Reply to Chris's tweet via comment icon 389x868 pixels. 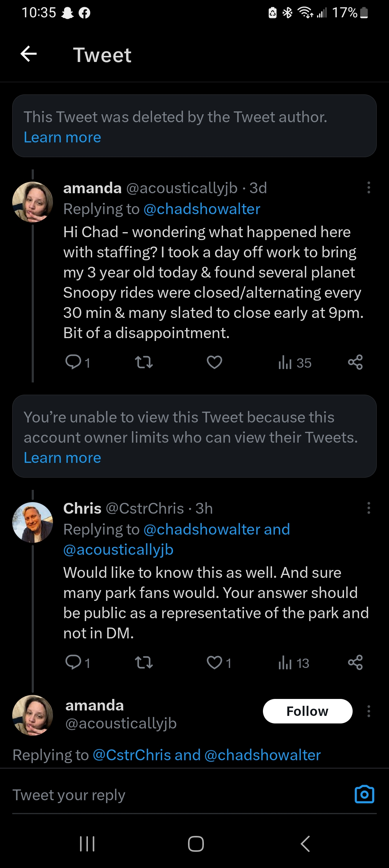click(77, 663)
